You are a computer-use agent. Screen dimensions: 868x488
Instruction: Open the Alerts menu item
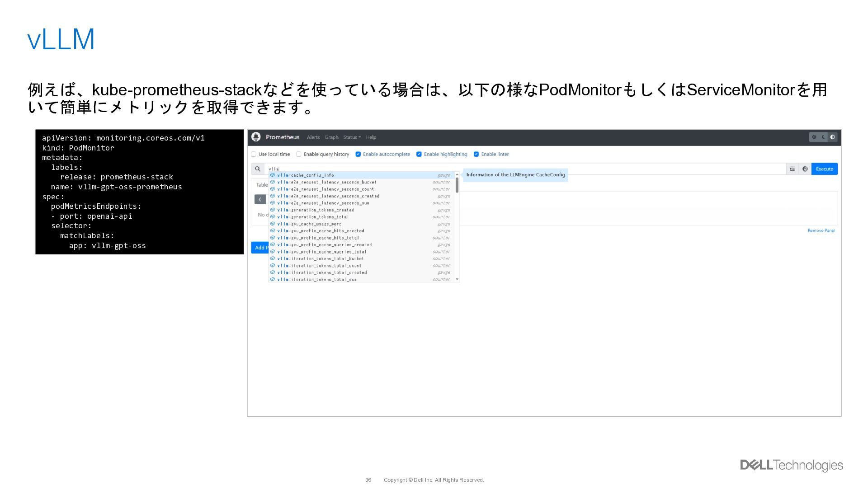tap(313, 137)
